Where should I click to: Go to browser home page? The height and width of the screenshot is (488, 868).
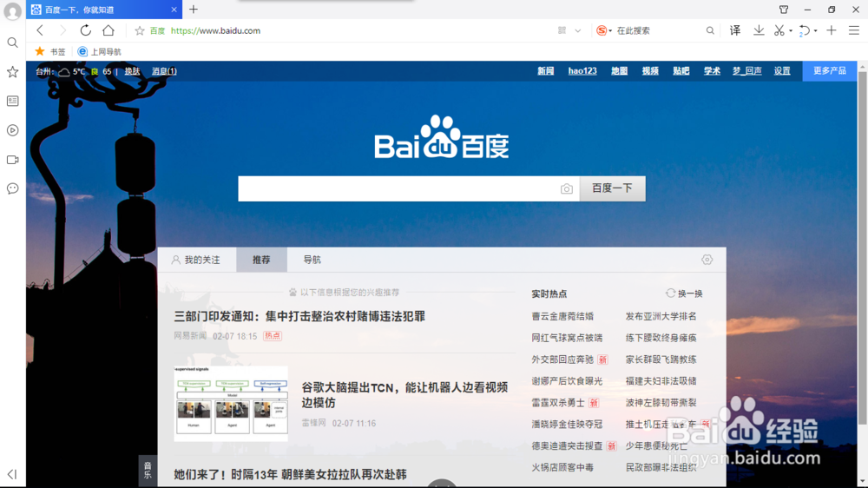(108, 30)
